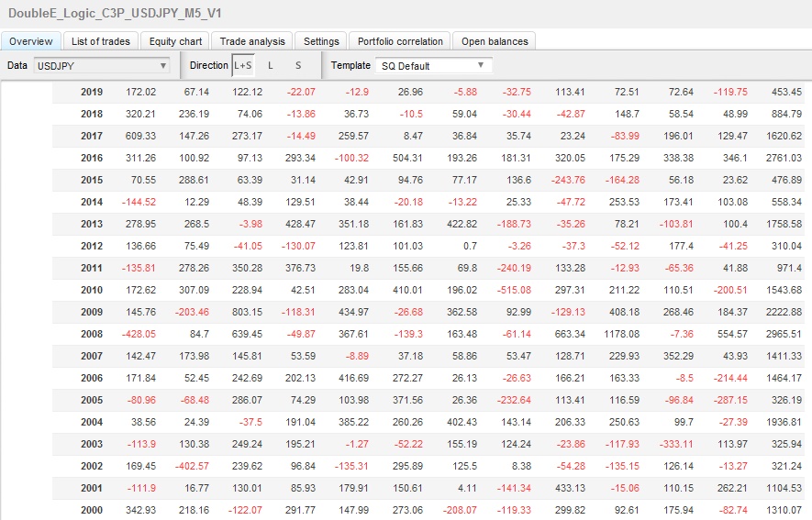812x520 pixels.
Task: Click the USDJPY dropdown arrow
Action: (x=163, y=66)
